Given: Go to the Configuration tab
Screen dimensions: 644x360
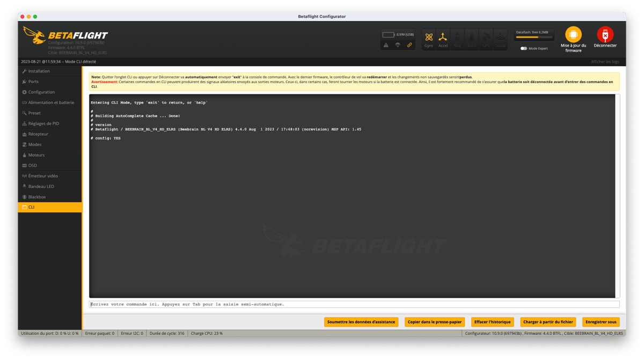Looking at the screenshot, I should (x=50, y=92).
